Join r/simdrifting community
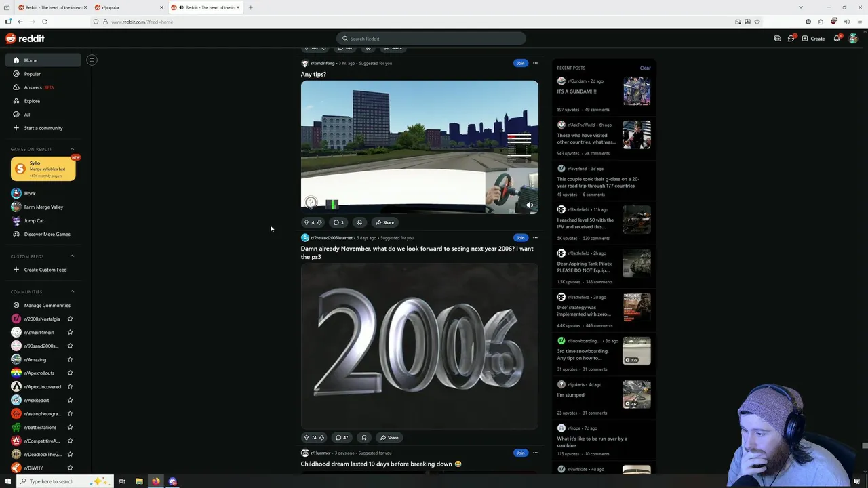Viewport: 868px width, 488px height. click(x=520, y=63)
